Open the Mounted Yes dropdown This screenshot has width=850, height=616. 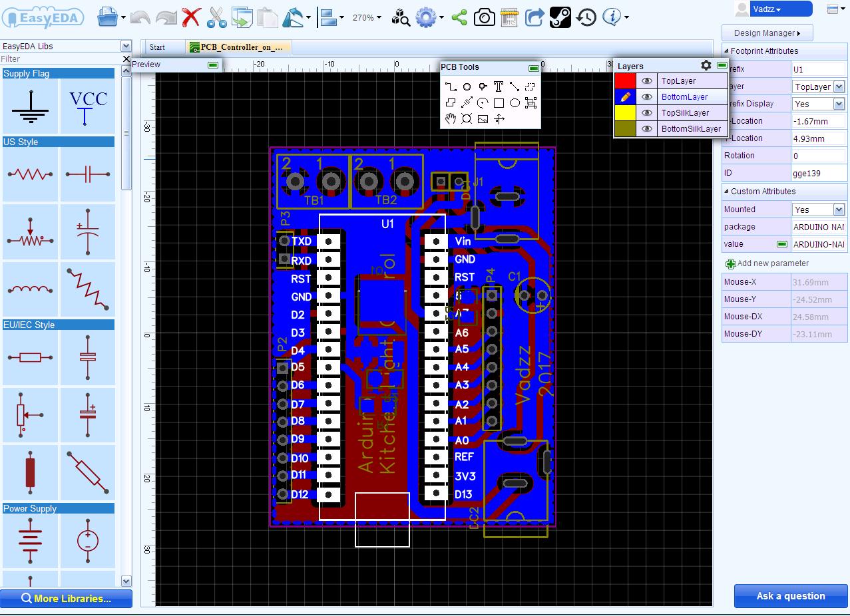click(839, 210)
